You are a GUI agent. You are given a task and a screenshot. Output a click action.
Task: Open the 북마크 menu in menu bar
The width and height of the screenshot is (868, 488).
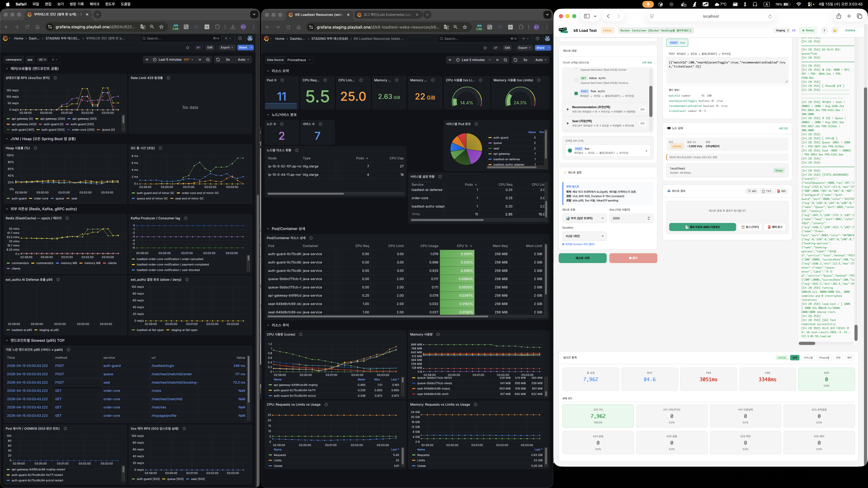pos(94,4)
